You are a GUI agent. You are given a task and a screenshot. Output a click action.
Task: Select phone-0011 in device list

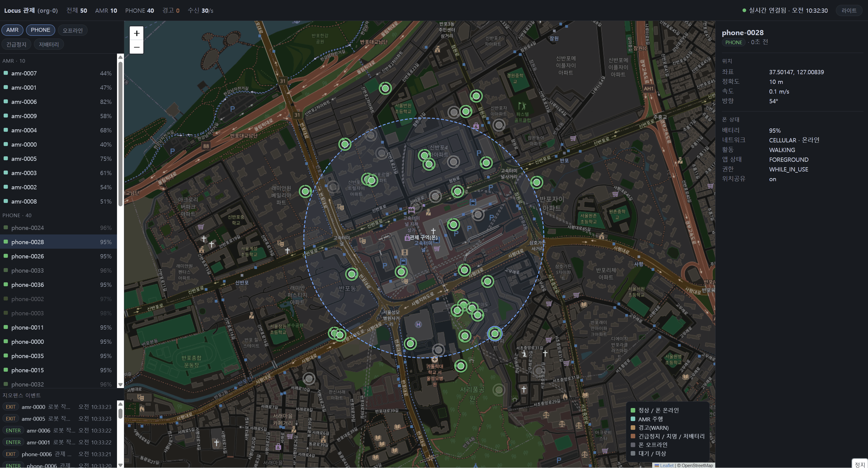[x=58, y=328]
